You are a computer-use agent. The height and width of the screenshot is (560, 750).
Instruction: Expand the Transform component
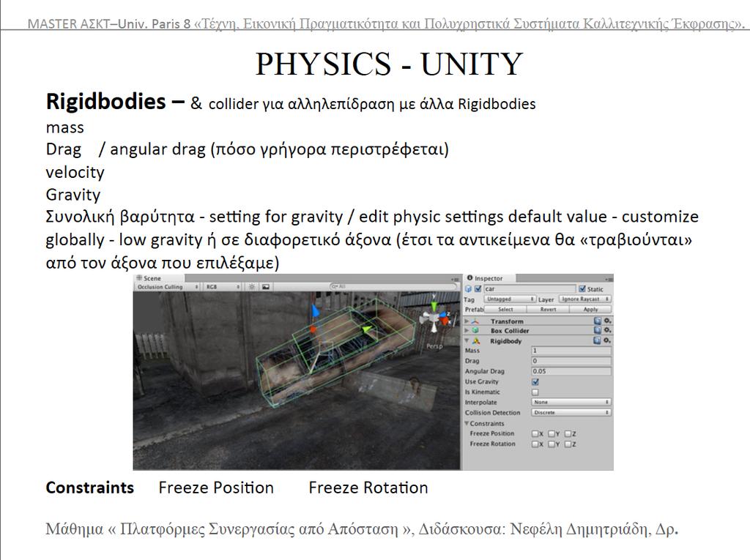click(x=467, y=321)
